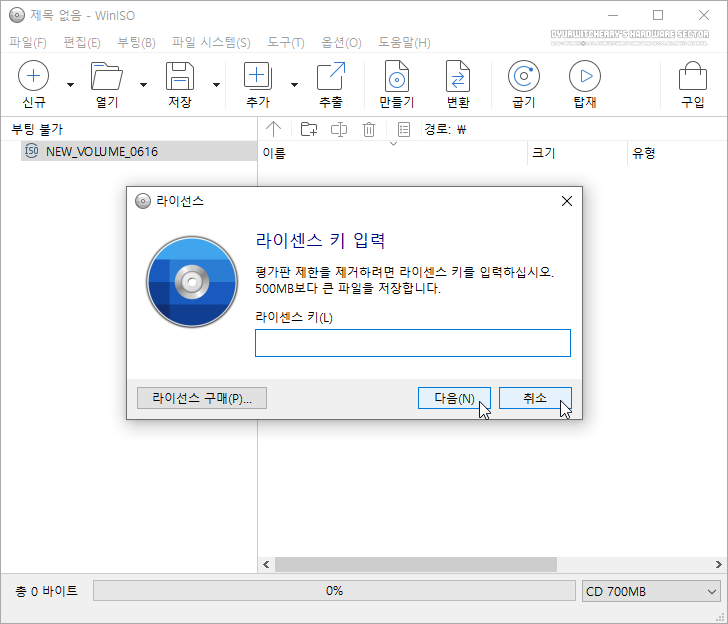Click the 크기 column header

coord(577,153)
